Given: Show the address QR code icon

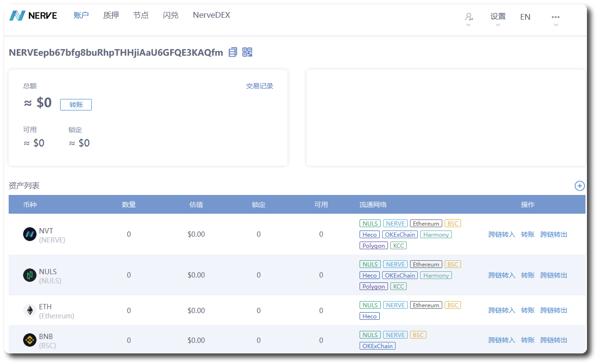Looking at the screenshot, I should pyautogui.click(x=247, y=52).
